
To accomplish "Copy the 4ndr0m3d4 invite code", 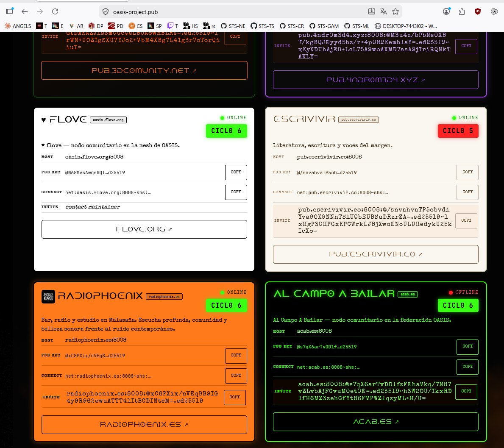I will [x=466, y=46].
